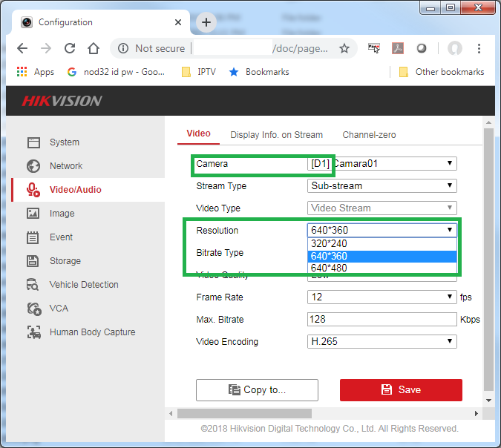The image size is (501, 448).
Task: Expand the Camera dropdown
Action: click(382, 164)
